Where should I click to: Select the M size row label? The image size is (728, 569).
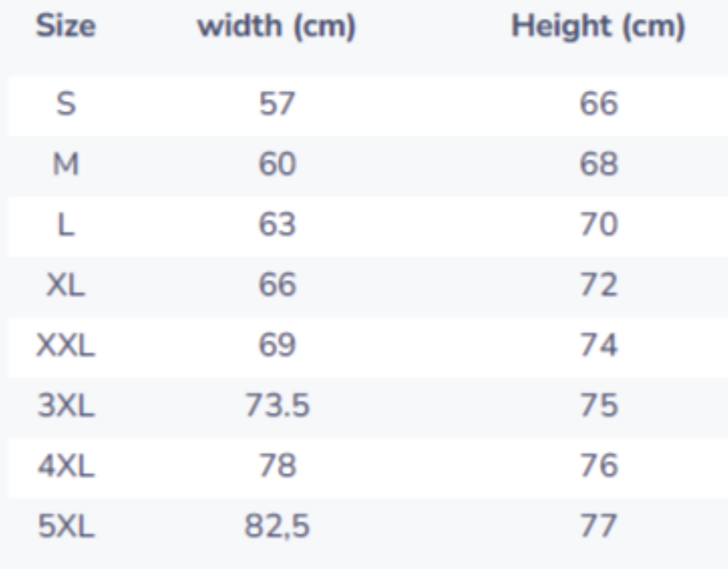tap(66, 164)
